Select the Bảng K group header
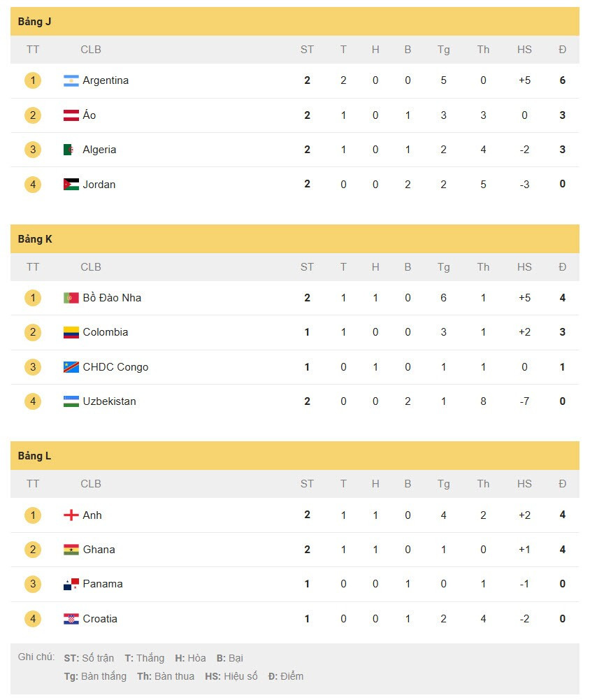This screenshot has height=700, width=590. [295, 239]
